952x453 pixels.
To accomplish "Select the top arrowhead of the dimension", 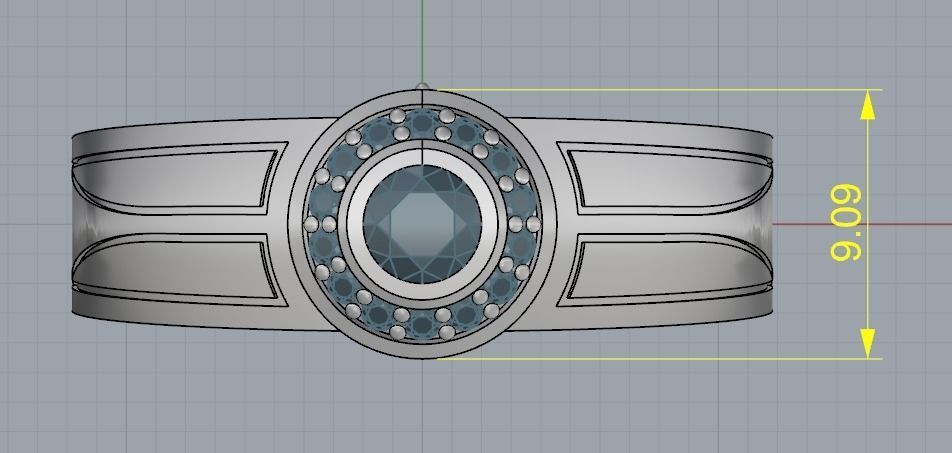I will (868, 104).
